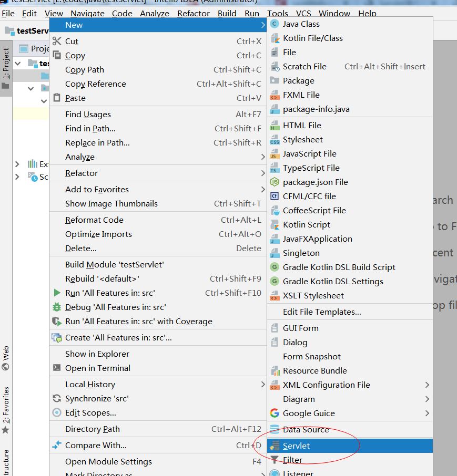Collapse the testServlet project root node
This screenshot has width=457, height=476.
(x=18, y=64)
